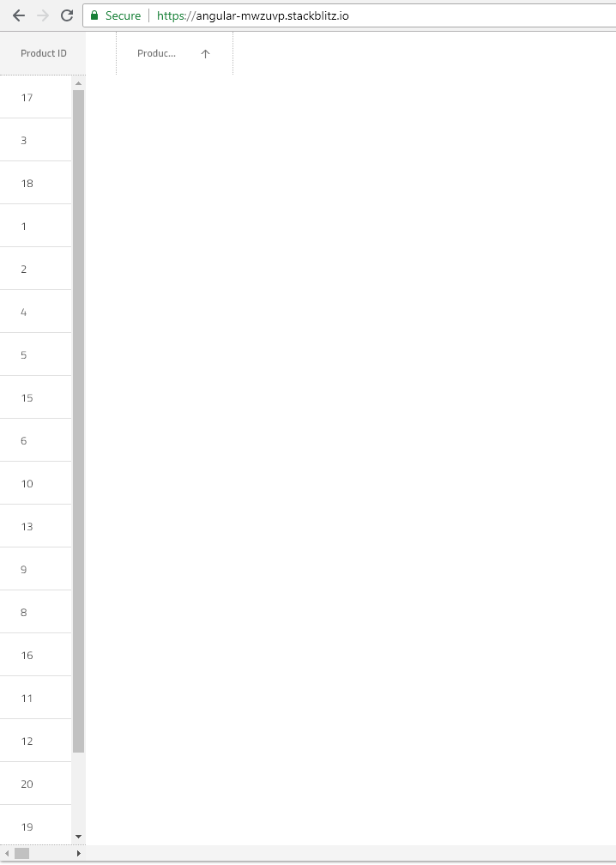The width and height of the screenshot is (616, 865).
Task: Select the row with Product ID 18
Action: tap(36, 183)
